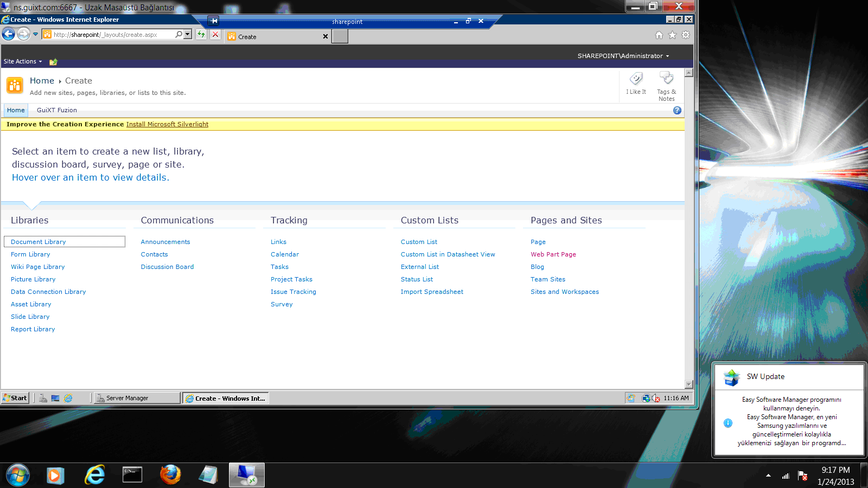Open recent pages dropdown arrow
This screenshot has width=868, height=488.
pos(36,34)
